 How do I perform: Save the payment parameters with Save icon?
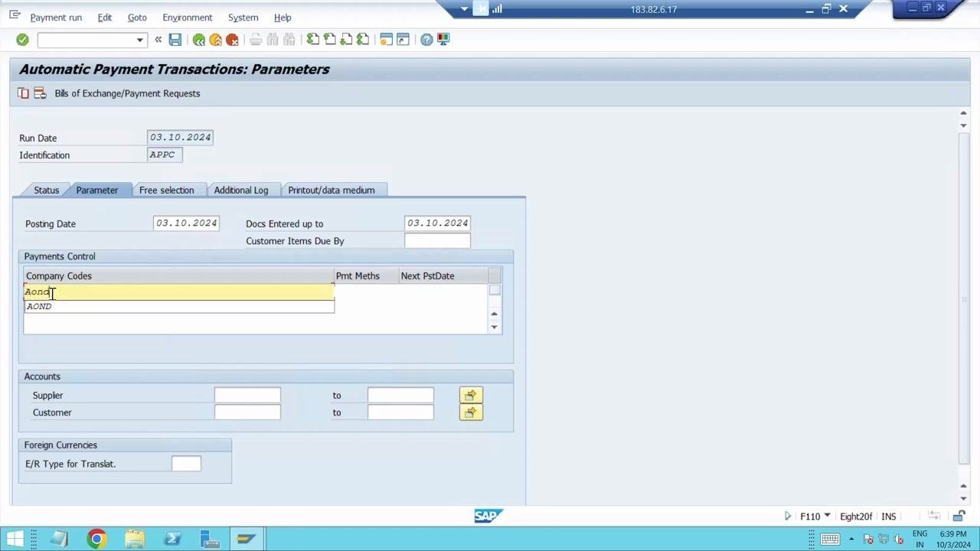(x=175, y=39)
